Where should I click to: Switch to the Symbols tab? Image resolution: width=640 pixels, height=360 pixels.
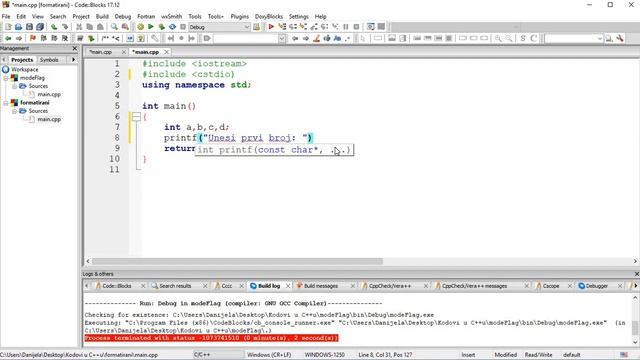coord(49,60)
